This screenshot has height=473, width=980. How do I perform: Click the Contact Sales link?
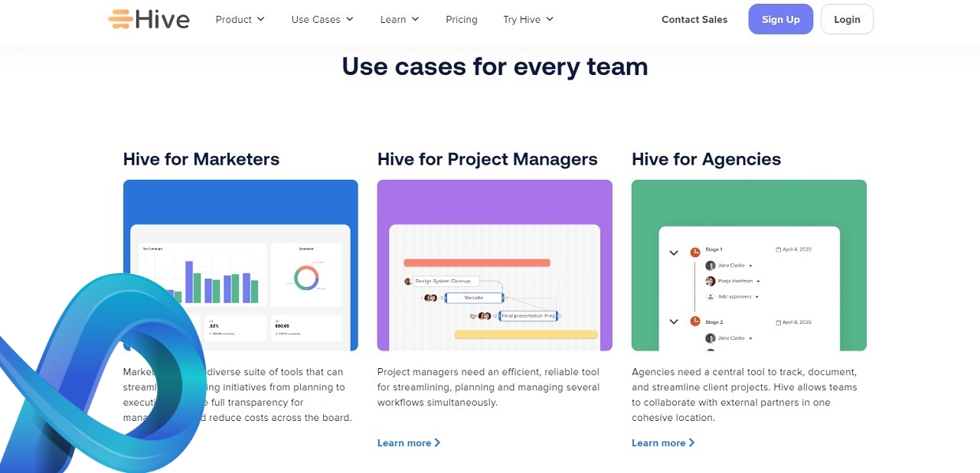point(694,19)
